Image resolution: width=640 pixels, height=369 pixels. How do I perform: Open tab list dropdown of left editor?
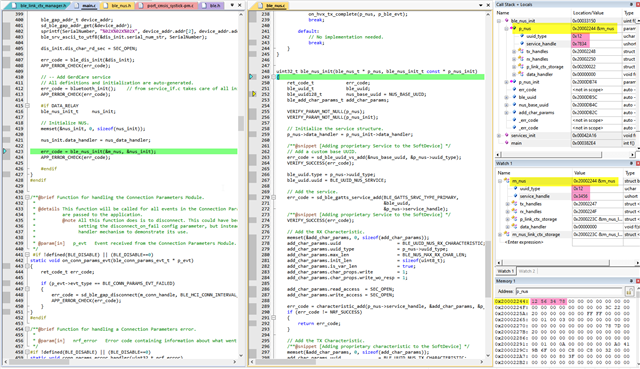tap(232, 5)
